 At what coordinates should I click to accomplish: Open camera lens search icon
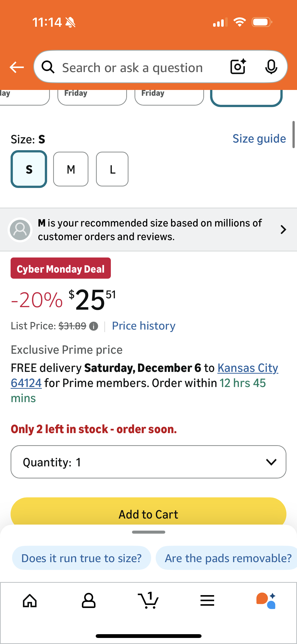tap(238, 67)
